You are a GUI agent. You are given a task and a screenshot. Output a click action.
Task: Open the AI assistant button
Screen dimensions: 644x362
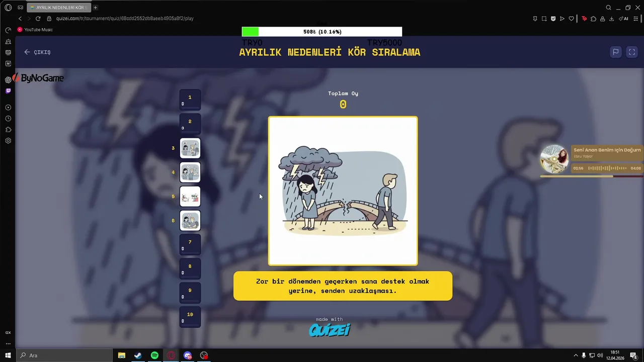(623, 19)
